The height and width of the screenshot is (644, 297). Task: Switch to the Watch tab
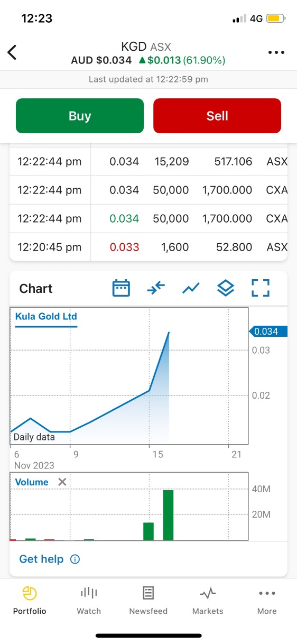pos(89,600)
